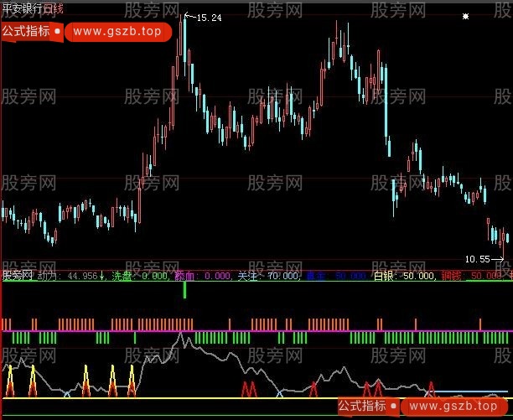Screen dimensions: 513x420
Task: Click the 公式指标 badge at top left
Action: coord(26,31)
